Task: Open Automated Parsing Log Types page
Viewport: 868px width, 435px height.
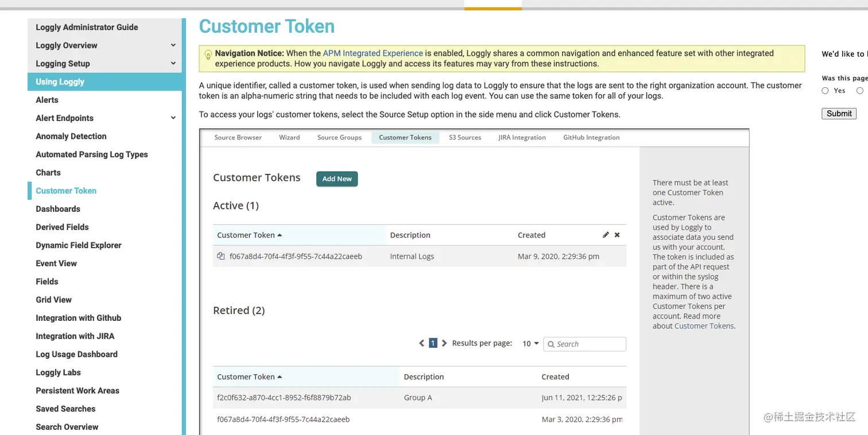Action: coord(92,154)
